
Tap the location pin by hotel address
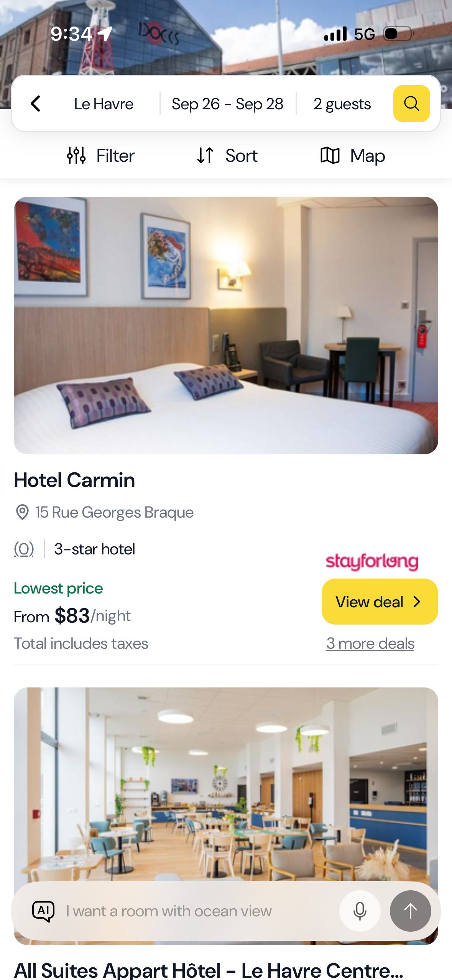[22, 512]
